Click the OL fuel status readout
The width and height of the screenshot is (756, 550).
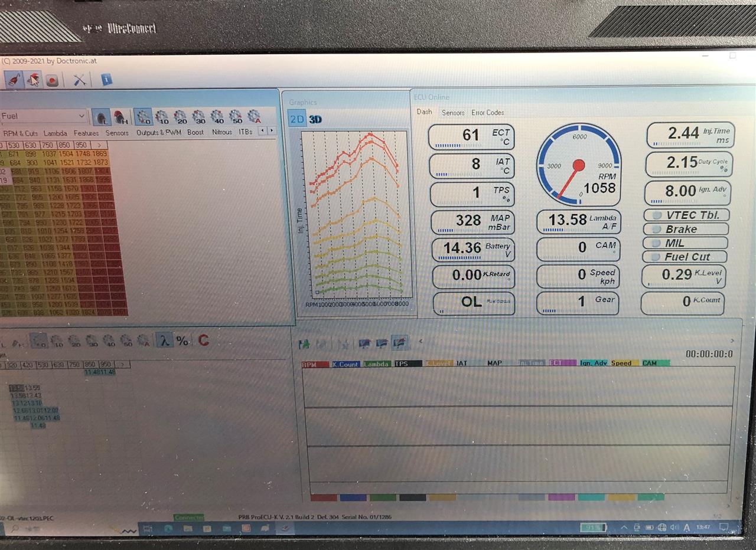[474, 303]
